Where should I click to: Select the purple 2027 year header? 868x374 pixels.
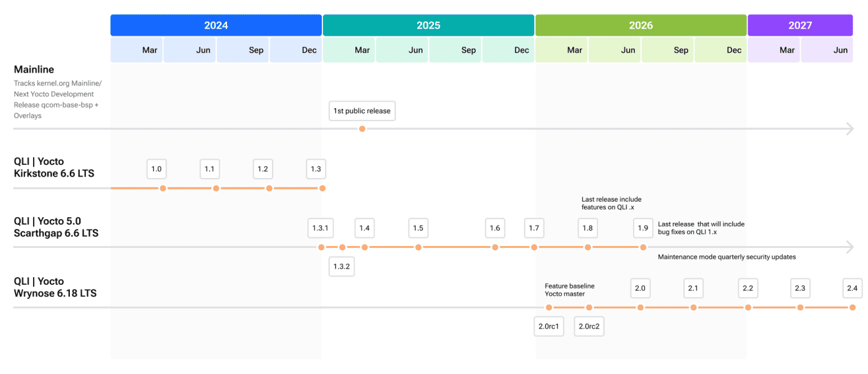800,26
